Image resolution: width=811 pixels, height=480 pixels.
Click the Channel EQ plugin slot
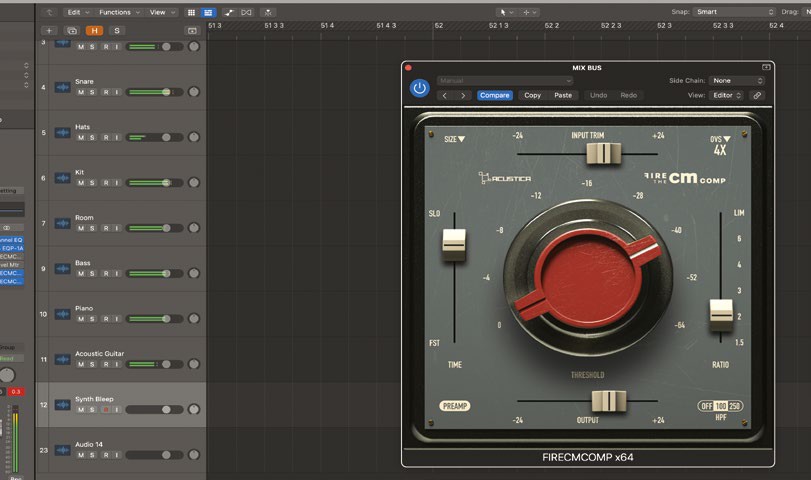(12, 240)
